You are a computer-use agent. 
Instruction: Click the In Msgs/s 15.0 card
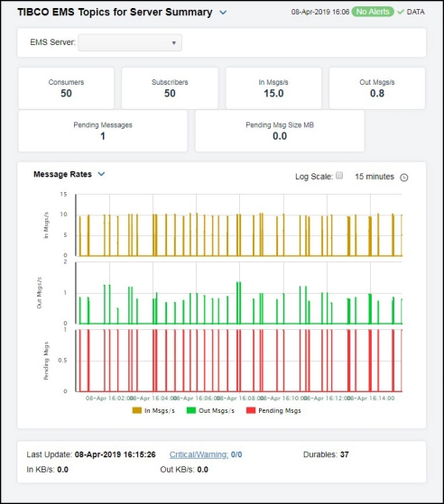pyautogui.click(x=273, y=88)
